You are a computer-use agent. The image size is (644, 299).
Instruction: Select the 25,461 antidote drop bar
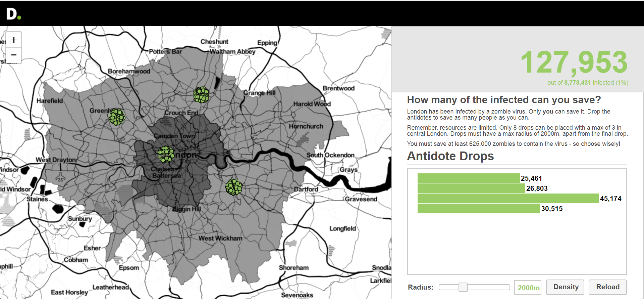pos(469,178)
